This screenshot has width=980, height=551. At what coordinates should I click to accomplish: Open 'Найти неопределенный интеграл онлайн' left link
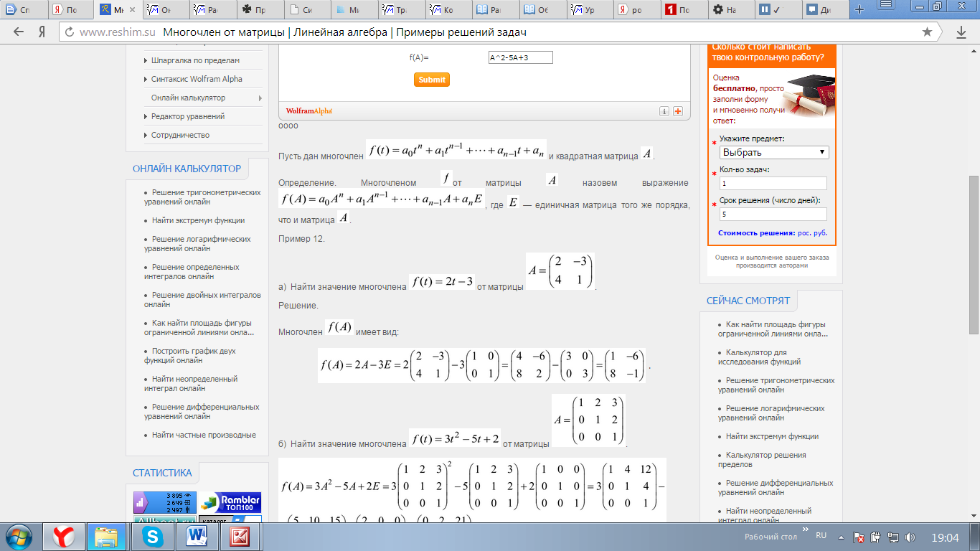[x=191, y=383]
